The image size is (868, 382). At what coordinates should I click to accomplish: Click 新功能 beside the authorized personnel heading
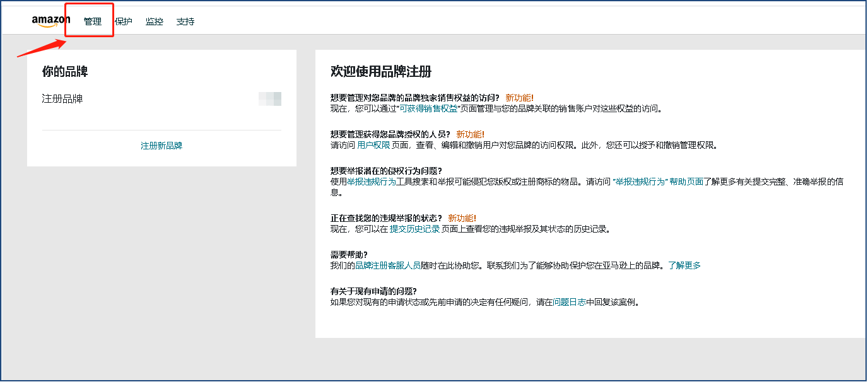pos(470,134)
